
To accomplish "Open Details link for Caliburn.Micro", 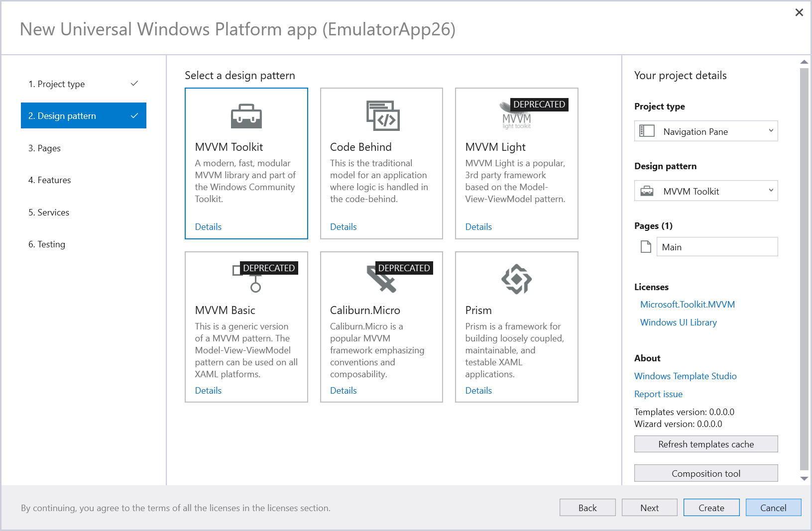I will pyautogui.click(x=344, y=391).
